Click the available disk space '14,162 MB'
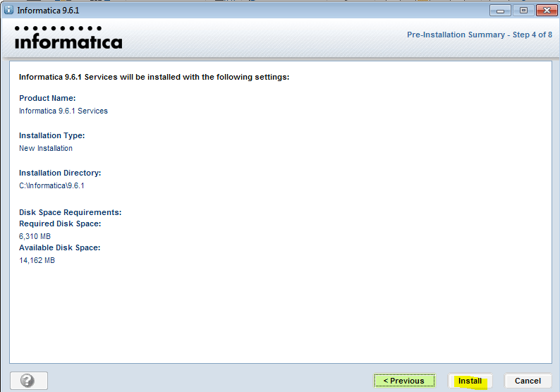The image size is (560, 392). coord(37,260)
